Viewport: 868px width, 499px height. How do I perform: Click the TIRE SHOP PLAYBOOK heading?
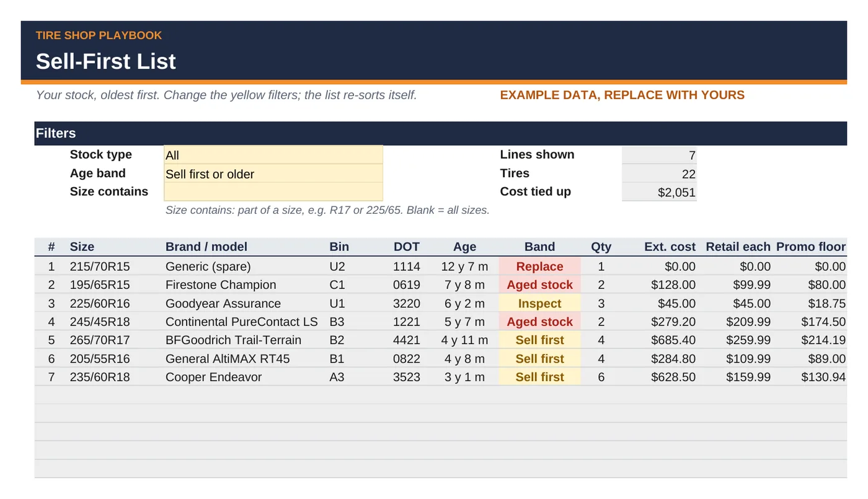click(99, 35)
